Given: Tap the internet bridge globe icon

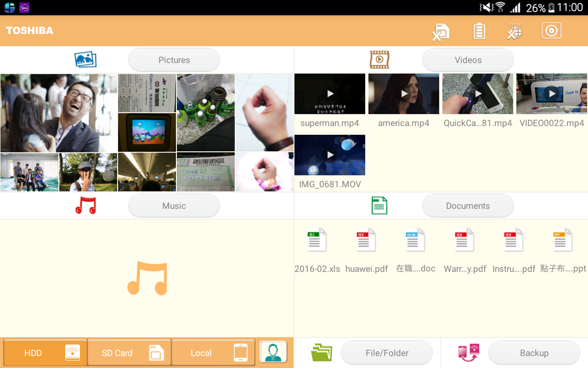Looking at the screenshot, I should pos(514,32).
